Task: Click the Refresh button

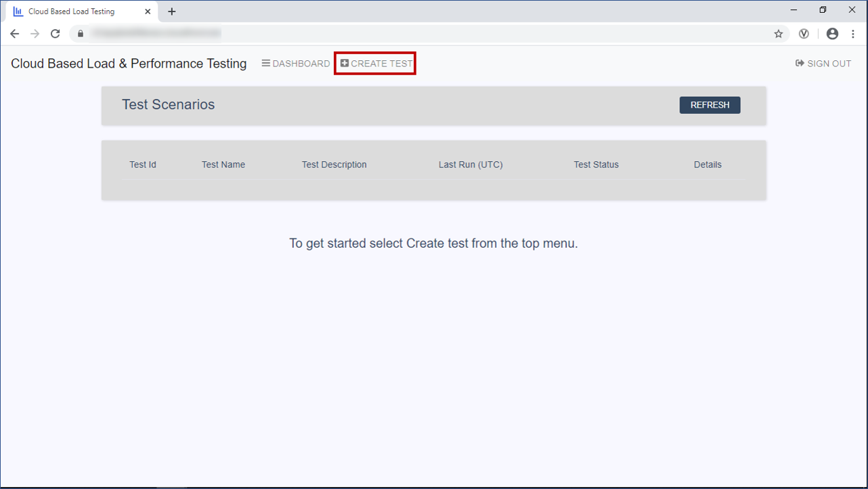Action: pyautogui.click(x=710, y=105)
